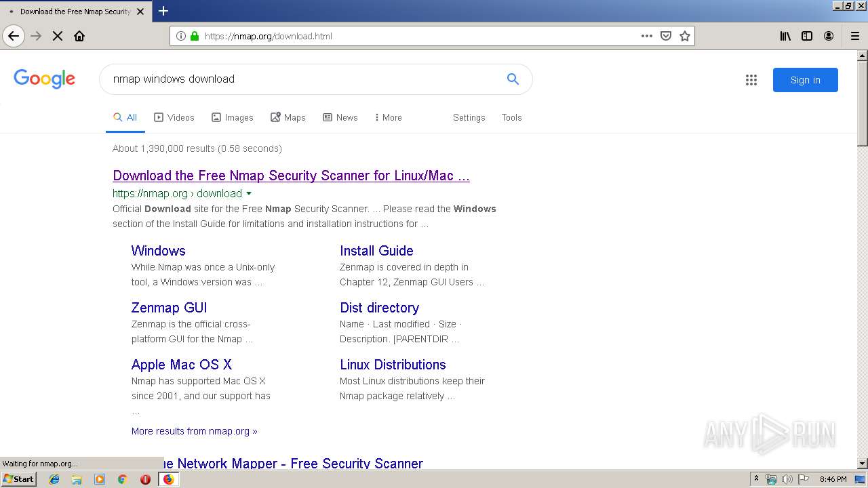Open search Settings
The image size is (868, 488).
pyautogui.click(x=469, y=117)
